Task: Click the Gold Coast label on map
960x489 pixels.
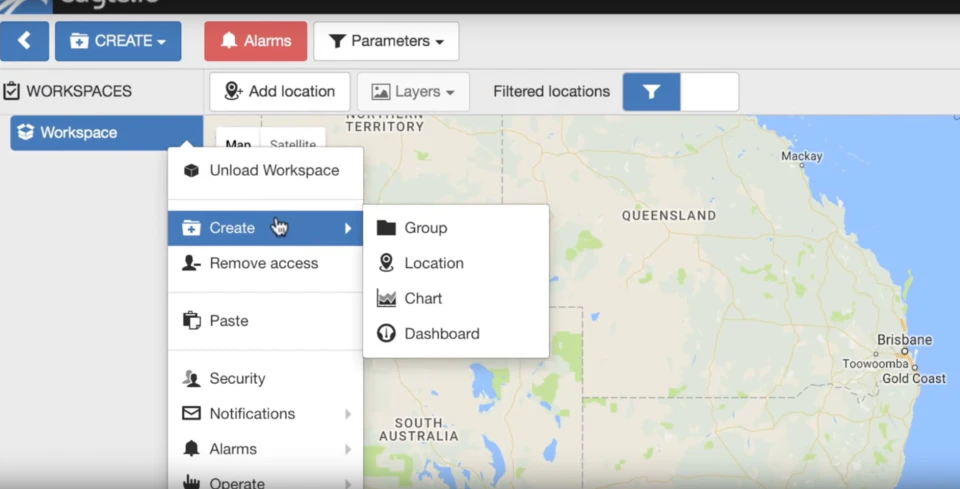Action: (x=913, y=379)
